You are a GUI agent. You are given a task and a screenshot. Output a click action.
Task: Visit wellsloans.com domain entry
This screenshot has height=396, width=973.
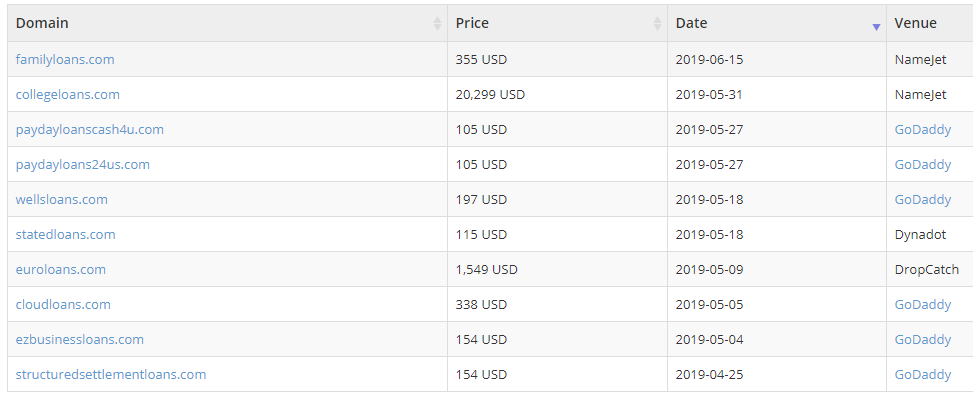(x=61, y=199)
